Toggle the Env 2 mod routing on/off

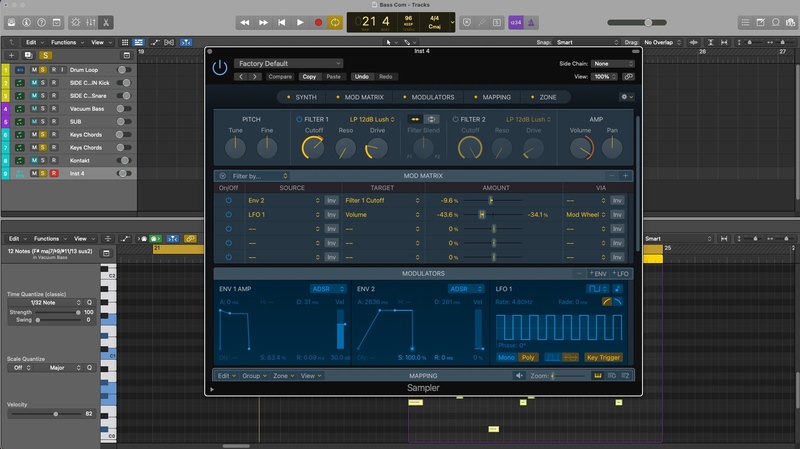point(228,200)
